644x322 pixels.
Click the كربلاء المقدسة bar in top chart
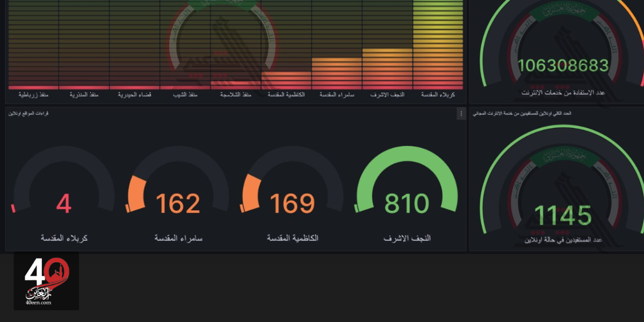tap(438, 45)
